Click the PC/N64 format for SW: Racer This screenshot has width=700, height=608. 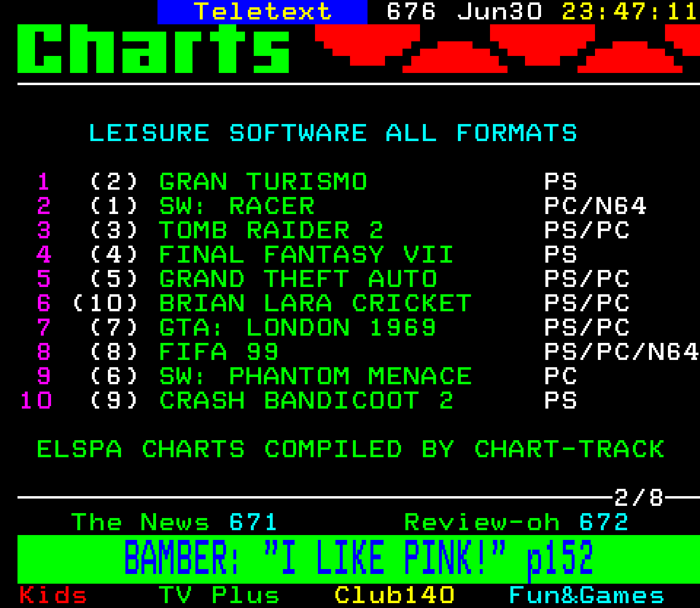595,206
